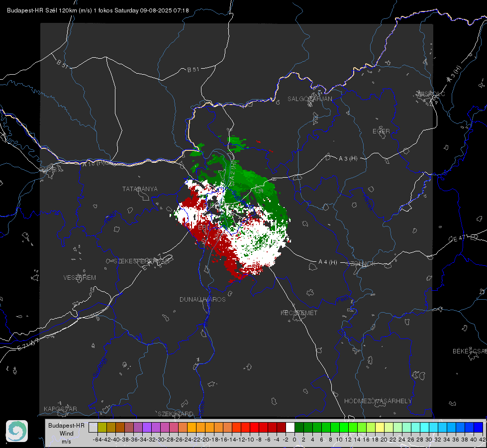This screenshot has height=448, width=487.
Task: Pick the violet swatch above label -34
Action: [x=147, y=427]
